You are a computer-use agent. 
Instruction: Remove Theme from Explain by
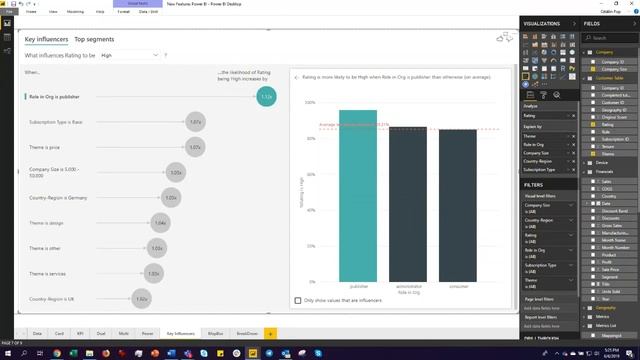(x=573, y=136)
